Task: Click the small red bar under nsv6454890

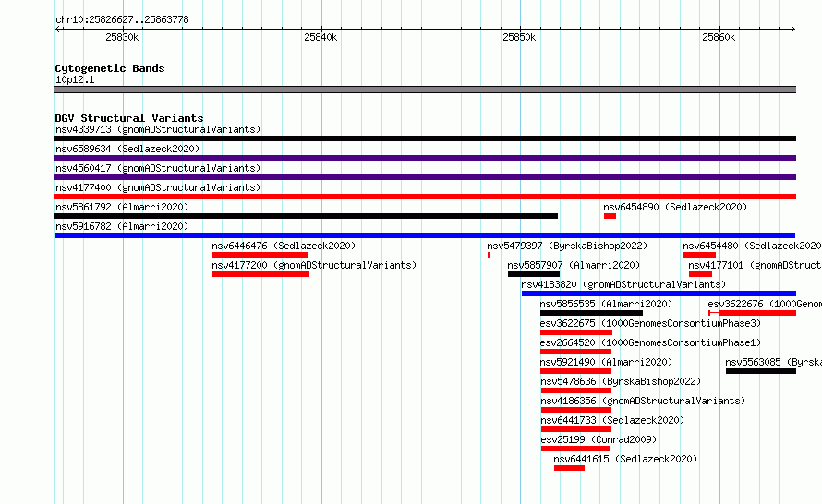Action: click(610, 216)
